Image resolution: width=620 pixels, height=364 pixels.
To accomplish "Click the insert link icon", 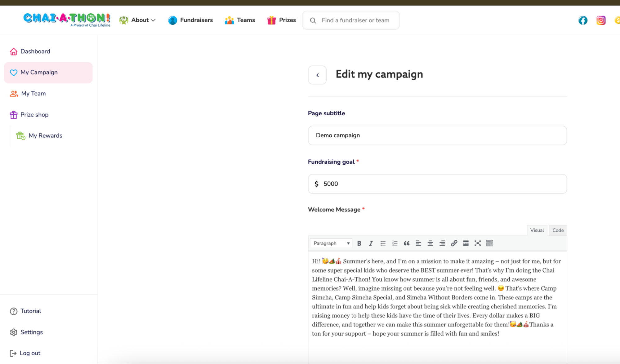I will [x=454, y=243].
